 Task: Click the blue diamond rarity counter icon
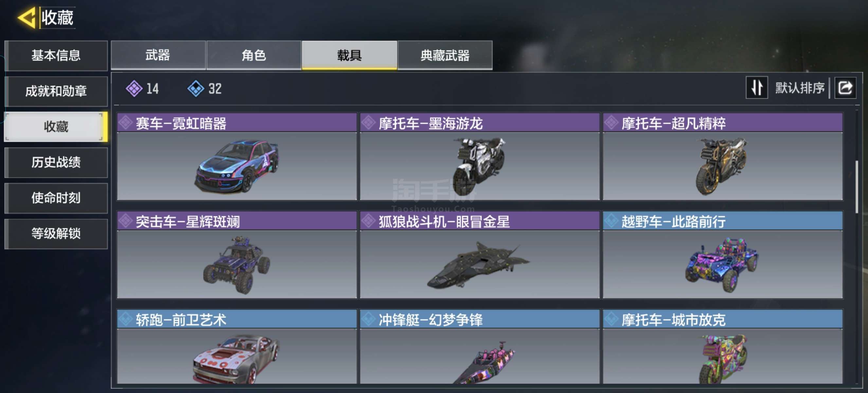pyautogui.click(x=196, y=89)
